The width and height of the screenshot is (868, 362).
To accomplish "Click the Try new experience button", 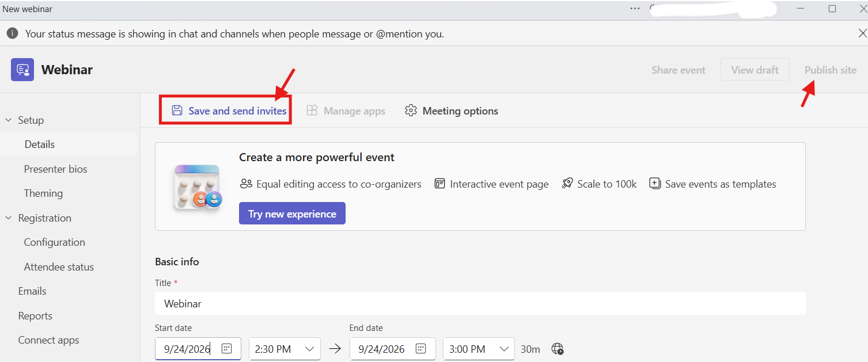I will [x=292, y=214].
